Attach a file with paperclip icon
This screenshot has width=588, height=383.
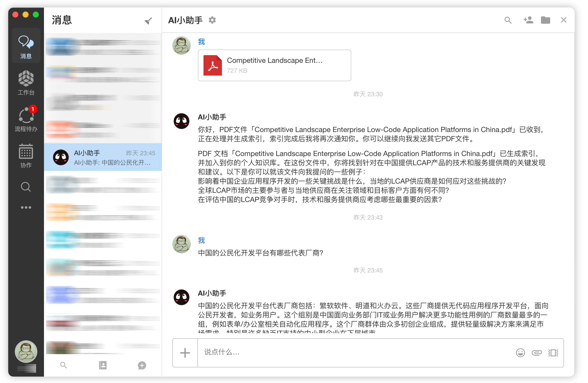537,353
